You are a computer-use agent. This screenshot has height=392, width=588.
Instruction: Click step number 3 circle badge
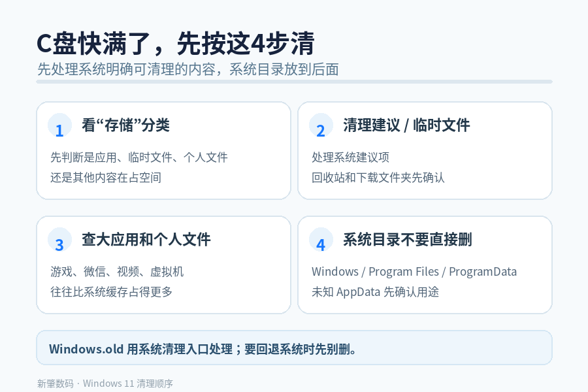tap(59, 240)
